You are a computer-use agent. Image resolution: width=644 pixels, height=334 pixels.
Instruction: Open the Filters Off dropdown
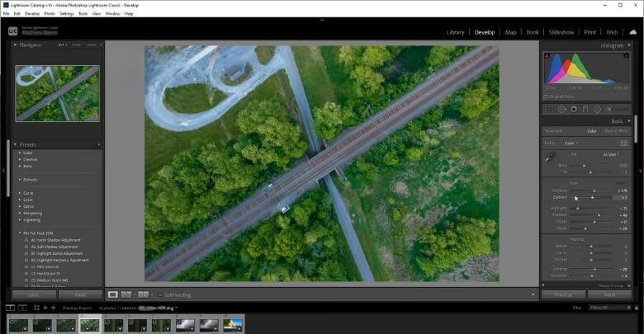point(609,308)
